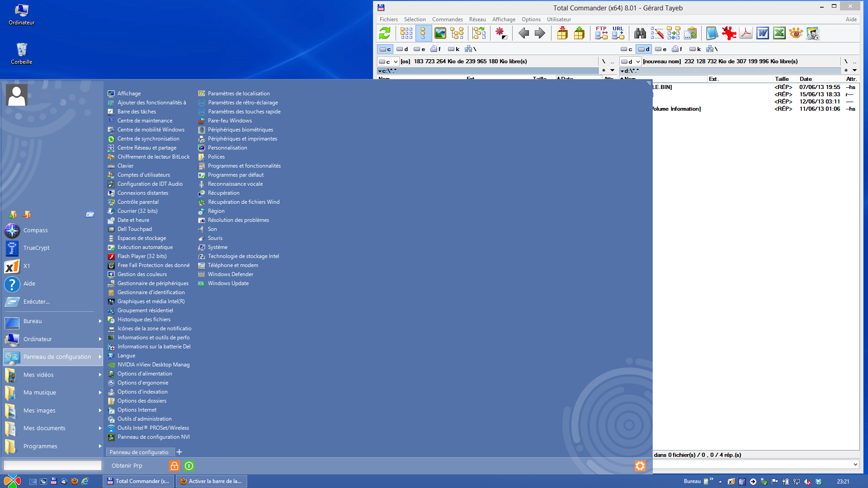
Task: Click the Firefox icon in the taskbar quick launch
Action: click(75, 481)
